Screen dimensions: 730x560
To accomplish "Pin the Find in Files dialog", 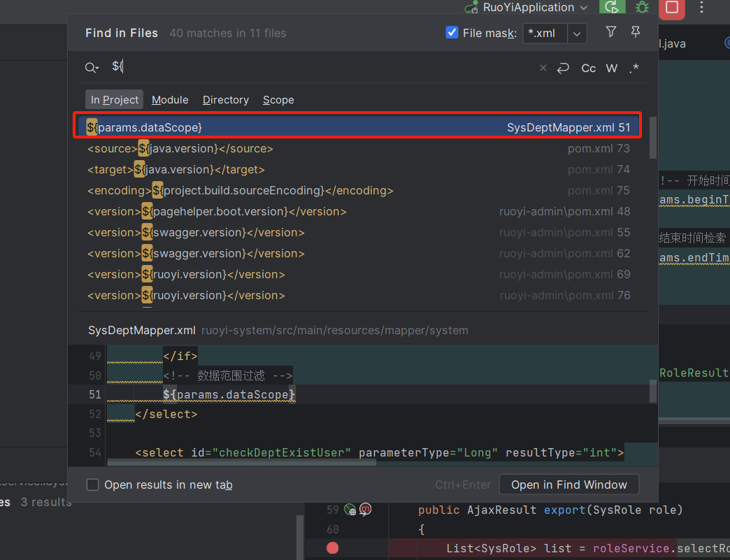I will (635, 31).
